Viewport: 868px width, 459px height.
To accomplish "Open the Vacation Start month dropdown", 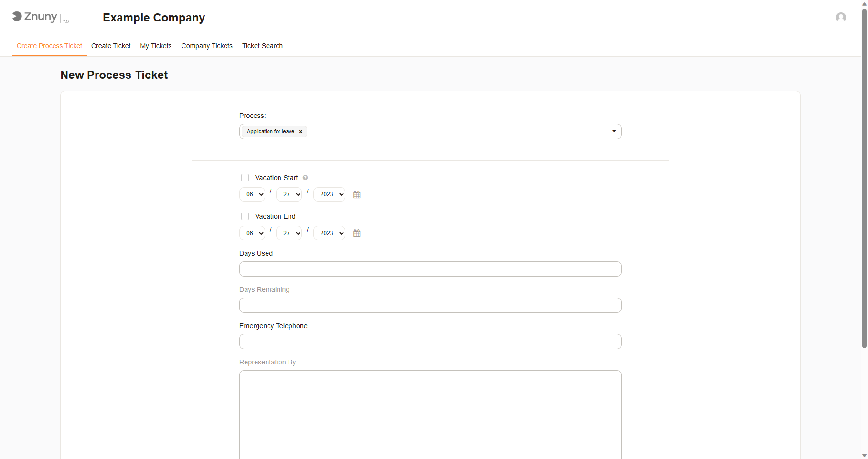I will (x=252, y=194).
